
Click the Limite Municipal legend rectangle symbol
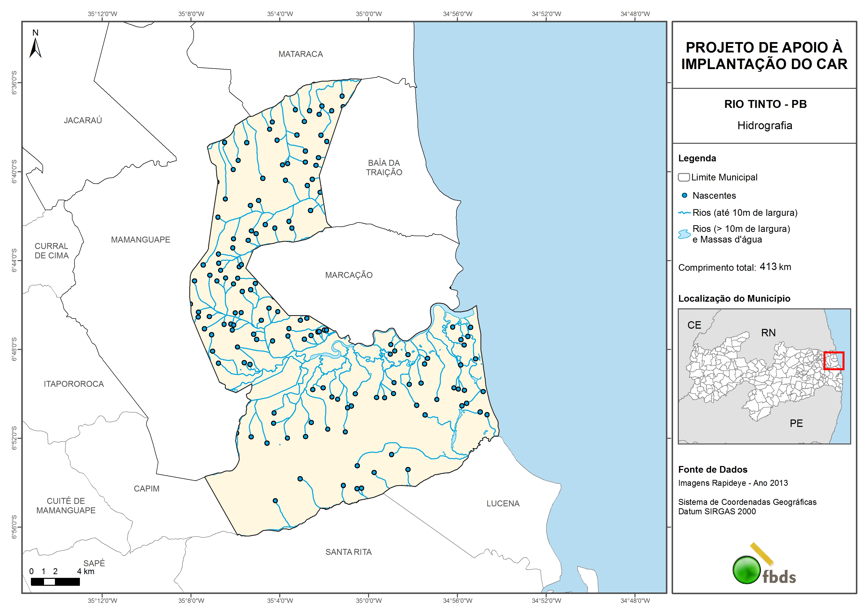683,177
